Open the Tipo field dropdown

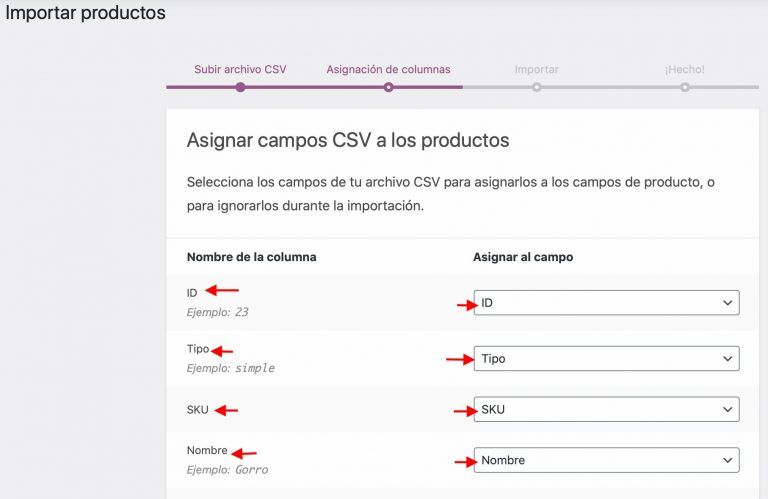coord(606,358)
